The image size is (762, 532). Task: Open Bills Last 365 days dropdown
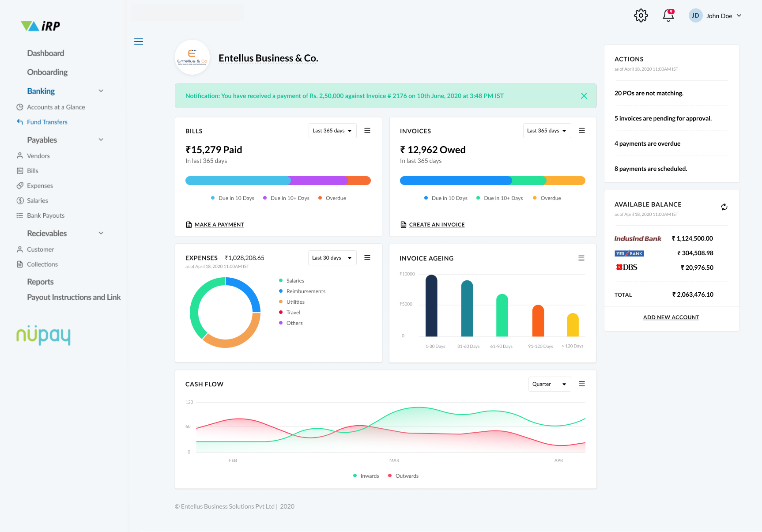click(332, 131)
